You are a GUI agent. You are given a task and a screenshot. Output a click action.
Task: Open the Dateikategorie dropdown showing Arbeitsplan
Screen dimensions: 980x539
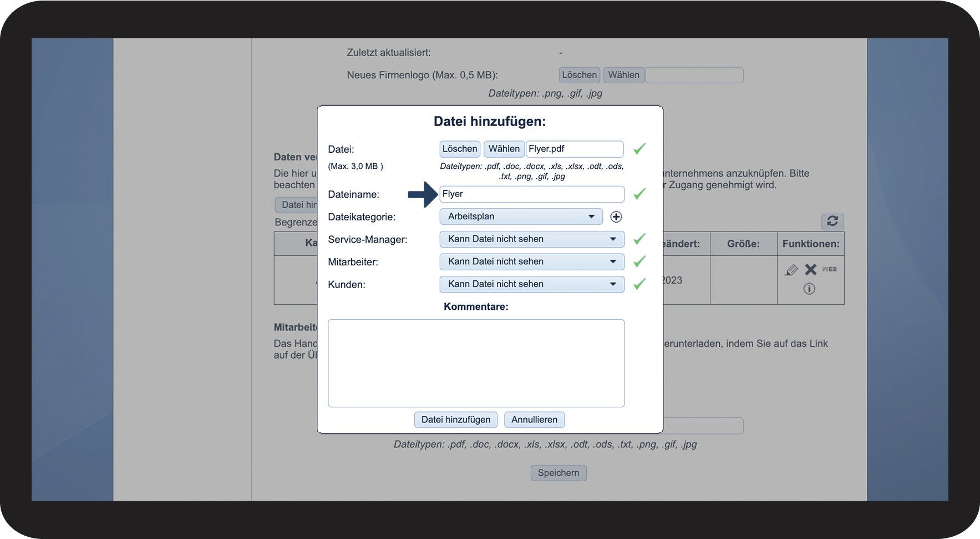(x=521, y=216)
